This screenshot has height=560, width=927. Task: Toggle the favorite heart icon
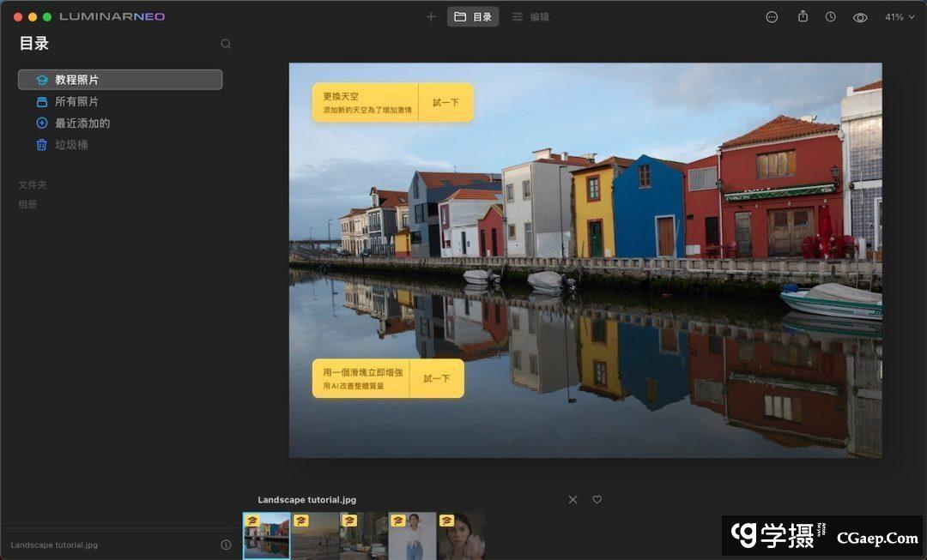(x=597, y=500)
